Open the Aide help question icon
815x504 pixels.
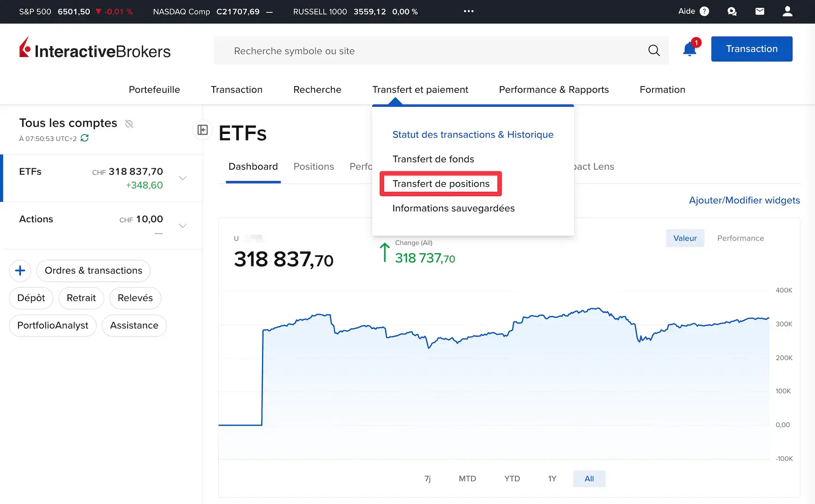coord(705,11)
